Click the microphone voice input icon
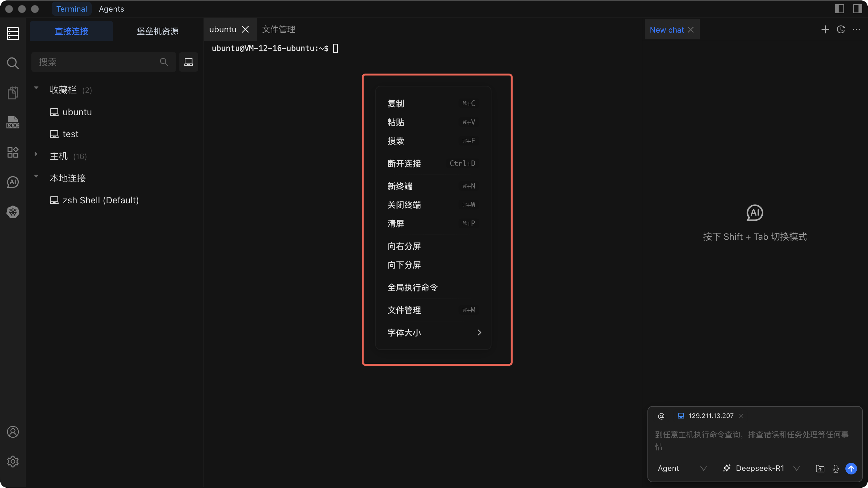868x488 pixels. pos(835,468)
